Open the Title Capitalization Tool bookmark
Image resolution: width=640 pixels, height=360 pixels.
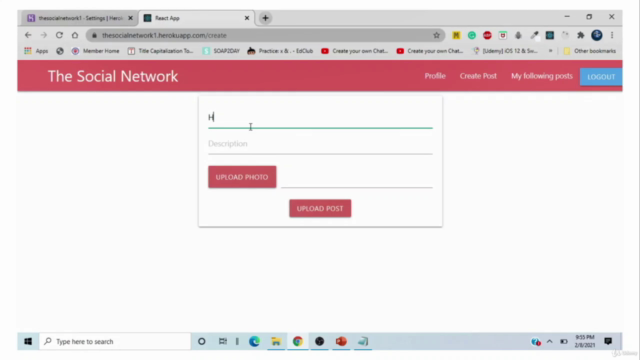[x=160, y=51]
